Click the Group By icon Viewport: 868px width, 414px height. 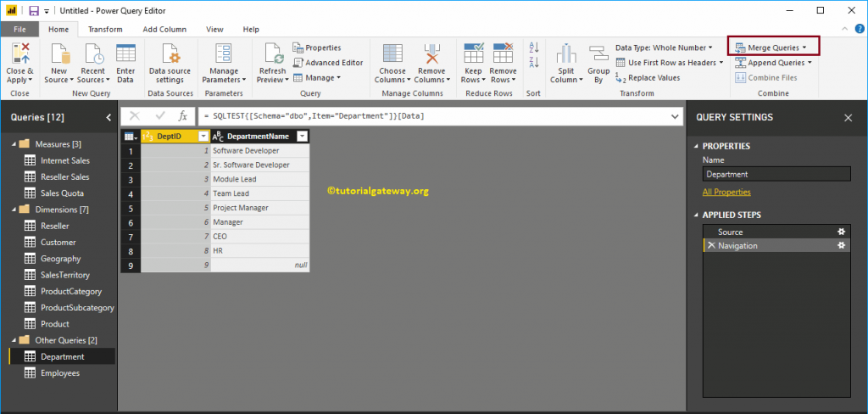coord(598,53)
